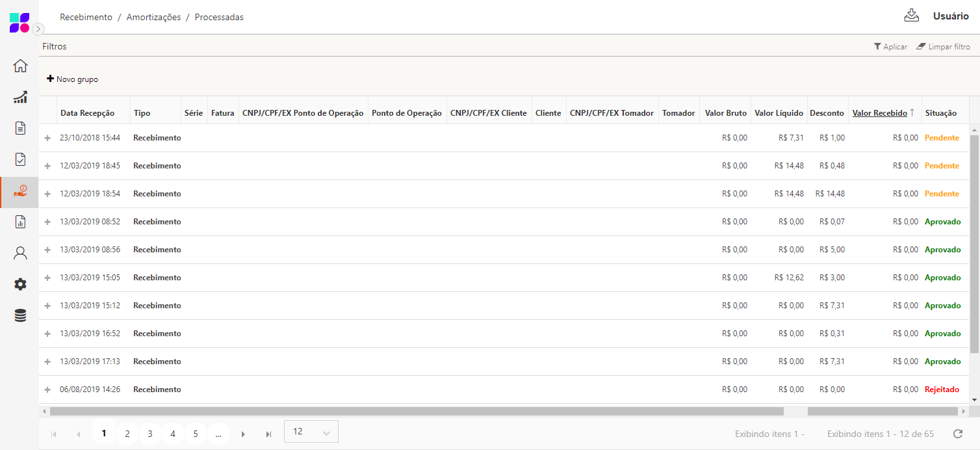The image size is (980, 450).
Task: Expand the 13/03/2019 15:05 row
Action: (47, 278)
